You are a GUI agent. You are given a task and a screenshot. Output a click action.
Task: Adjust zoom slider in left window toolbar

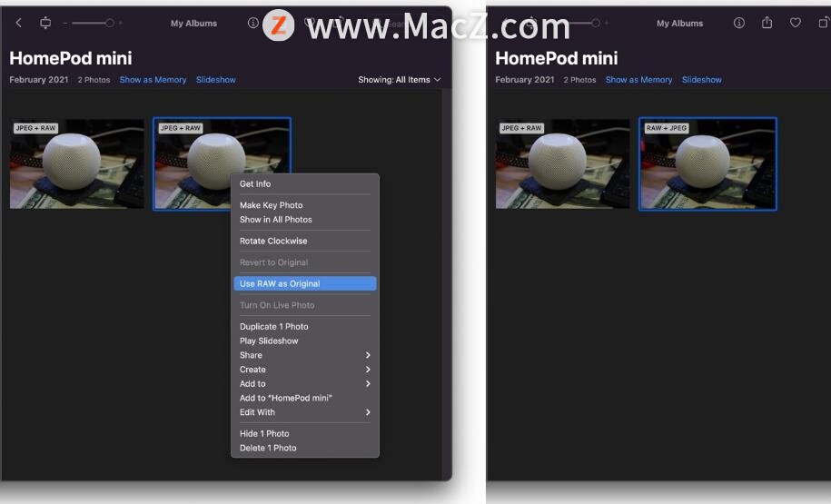(x=93, y=23)
